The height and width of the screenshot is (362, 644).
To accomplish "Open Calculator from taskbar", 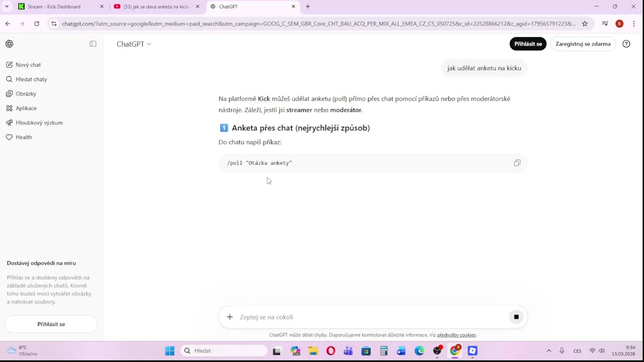I will 384,351.
